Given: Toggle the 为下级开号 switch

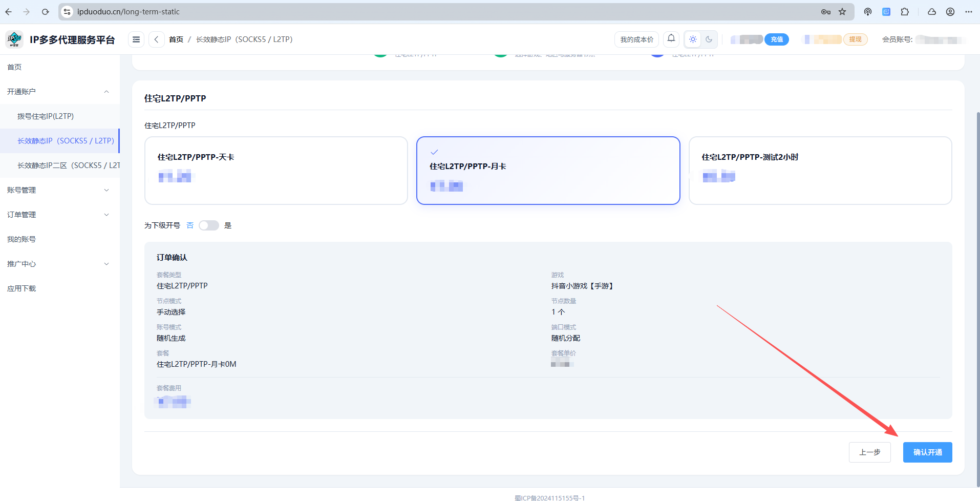Looking at the screenshot, I should coord(209,225).
